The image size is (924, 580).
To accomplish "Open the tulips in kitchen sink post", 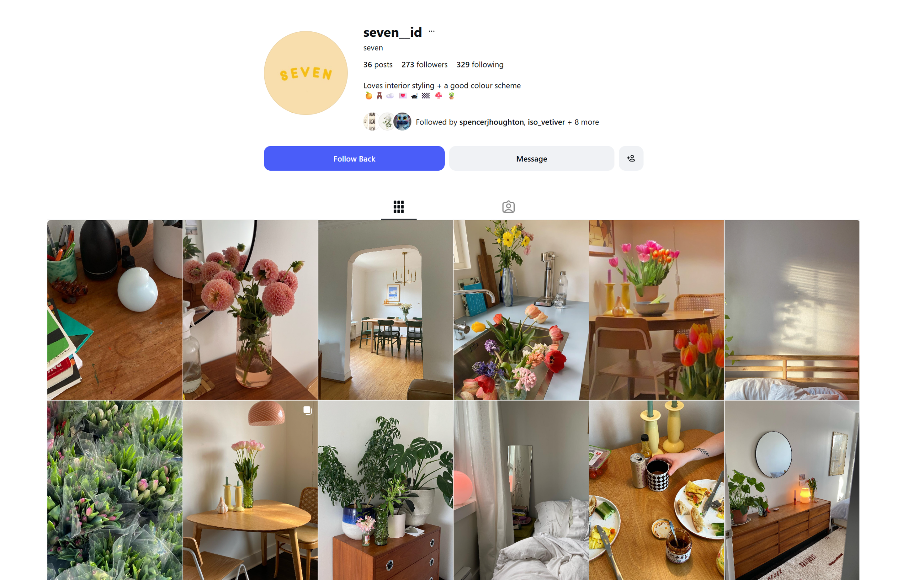I will [x=521, y=310].
